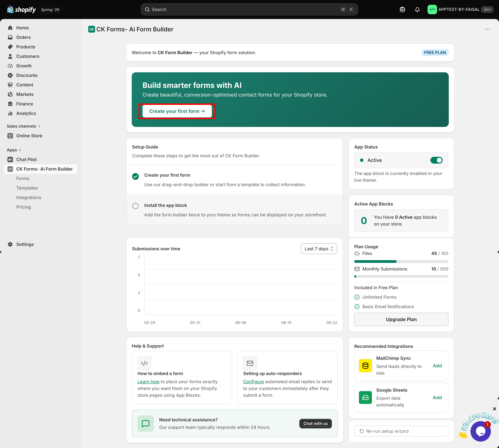Image resolution: width=499 pixels, height=448 pixels.
Task: Open the purple chat widget bubble
Action: coord(480,431)
